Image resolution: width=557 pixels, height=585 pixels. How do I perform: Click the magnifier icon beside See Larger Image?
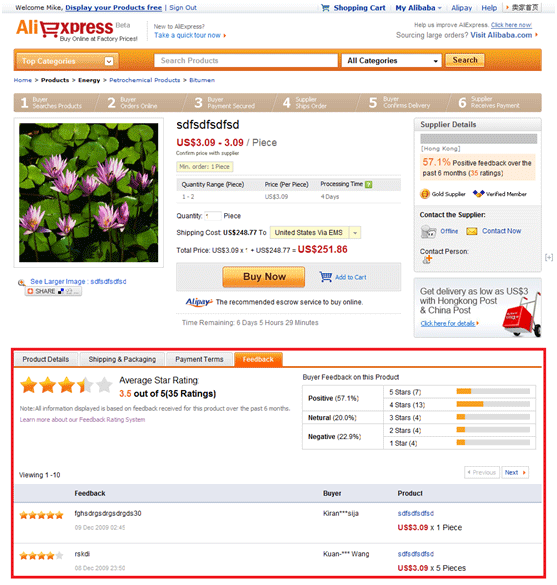point(22,282)
